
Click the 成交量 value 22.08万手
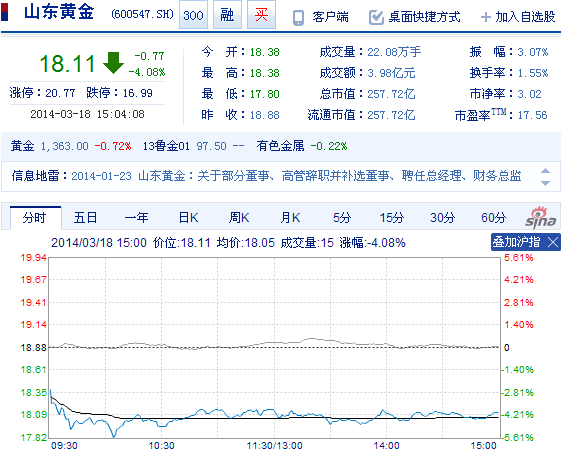(394, 52)
